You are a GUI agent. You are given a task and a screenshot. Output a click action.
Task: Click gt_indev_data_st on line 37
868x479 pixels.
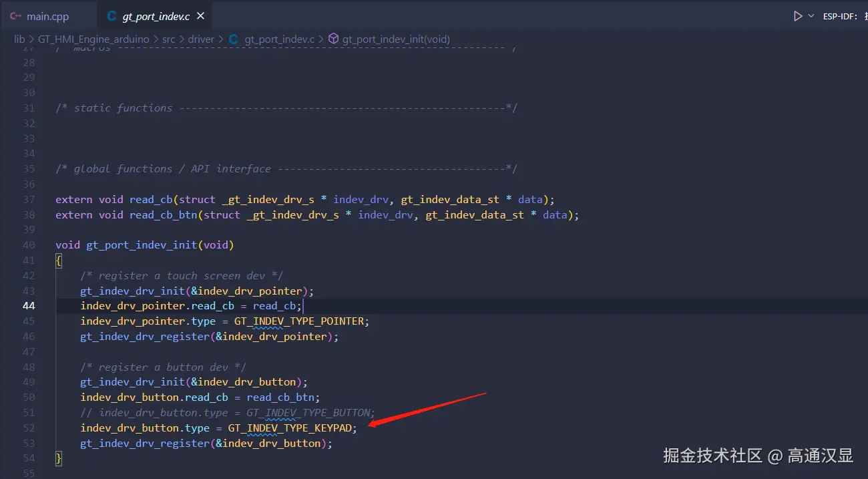tap(450, 199)
